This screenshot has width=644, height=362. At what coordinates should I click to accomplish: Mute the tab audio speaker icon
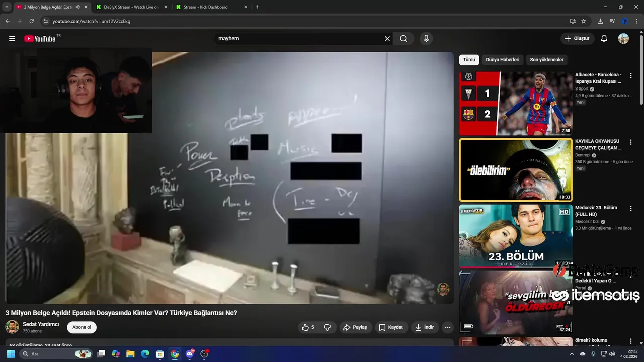(77, 7)
